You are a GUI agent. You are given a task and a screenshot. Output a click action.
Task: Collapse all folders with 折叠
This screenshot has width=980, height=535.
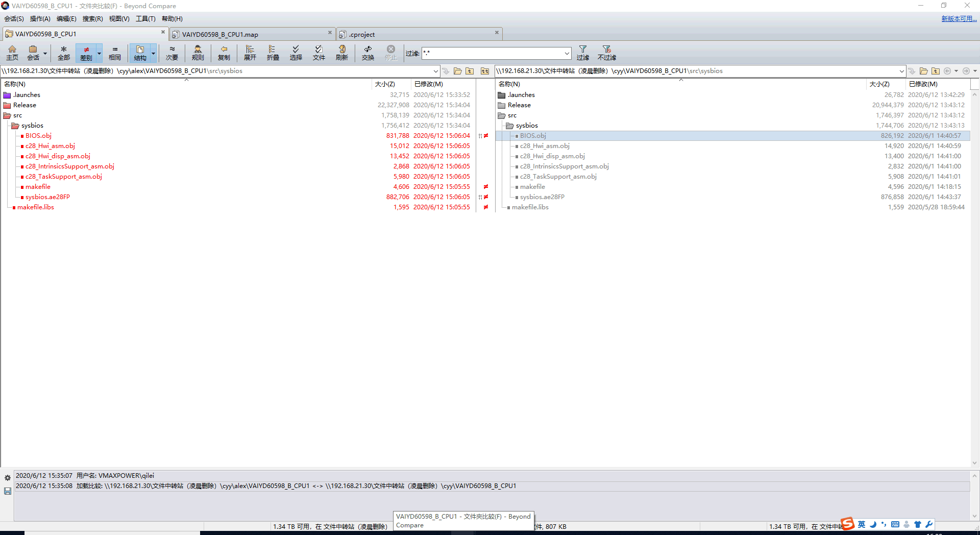[x=273, y=53]
